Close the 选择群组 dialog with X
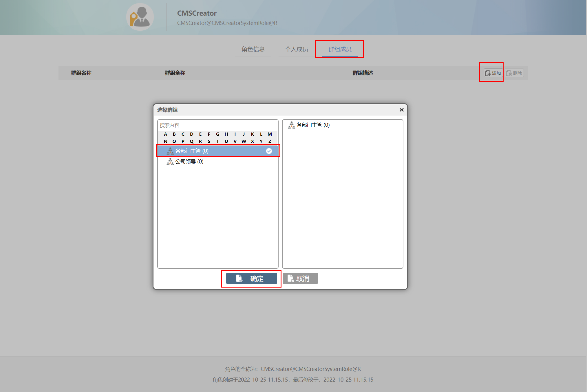This screenshot has height=392, width=587. (x=401, y=110)
